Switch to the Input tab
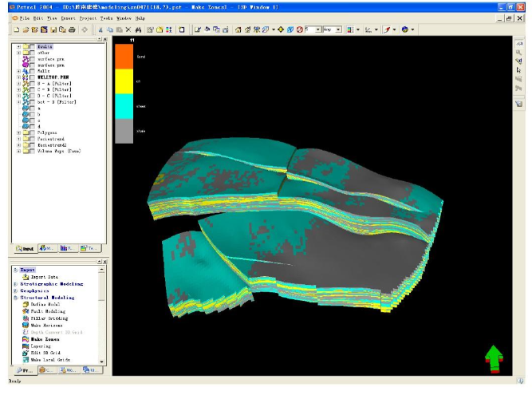Image resolution: width=532 pixels, height=395 pixels. coord(23,248)
